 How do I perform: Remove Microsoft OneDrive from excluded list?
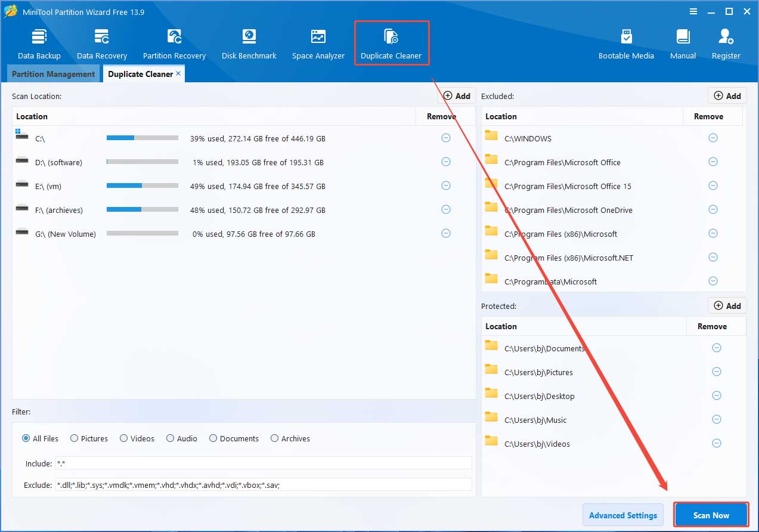coord(712,209)
